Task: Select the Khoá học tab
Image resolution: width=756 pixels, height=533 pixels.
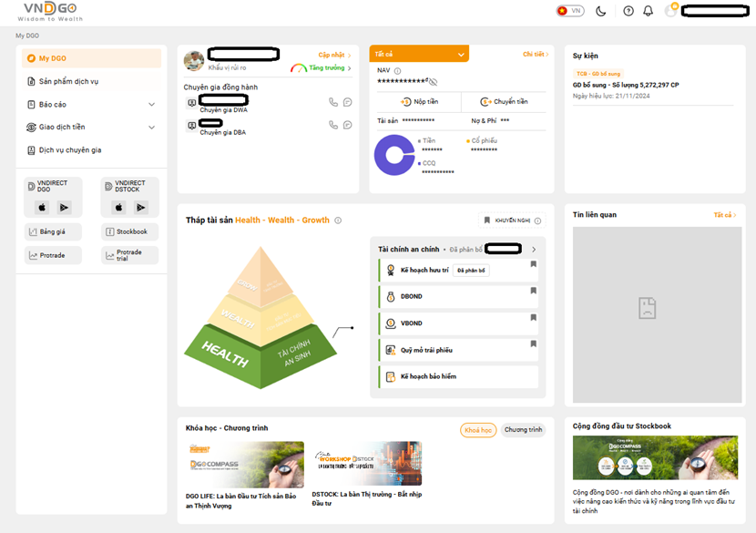Action: 478,430
